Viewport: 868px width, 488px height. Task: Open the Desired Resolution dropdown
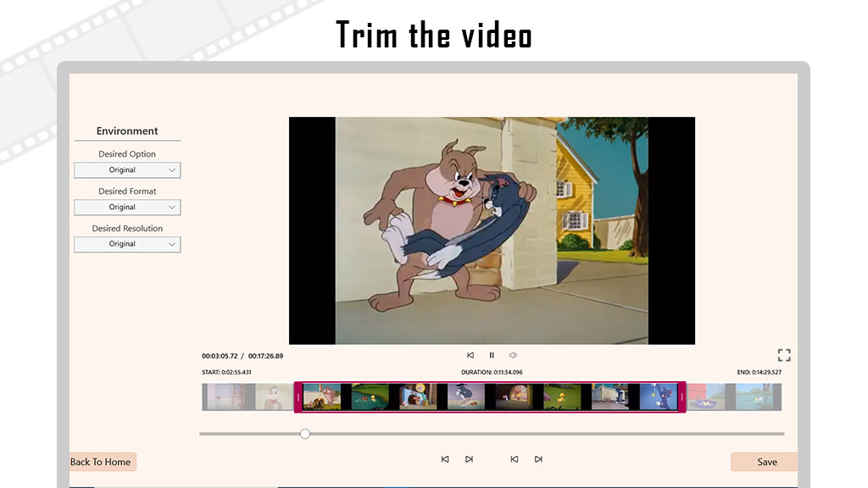point(127,244)
